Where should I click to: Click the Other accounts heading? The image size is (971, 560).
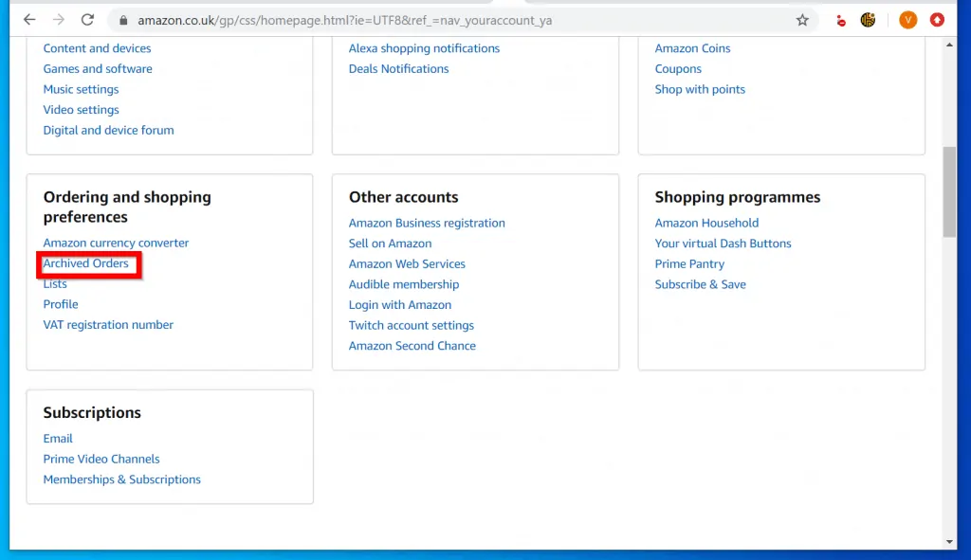[x=403, y=197]
